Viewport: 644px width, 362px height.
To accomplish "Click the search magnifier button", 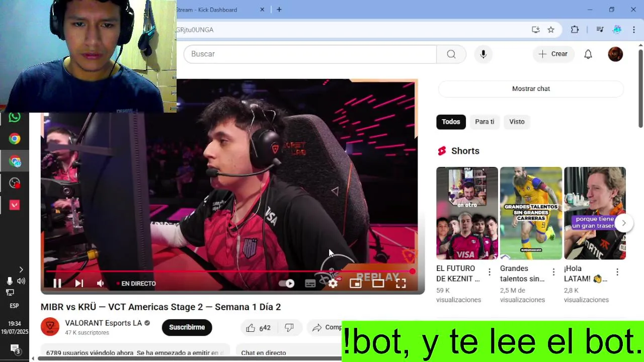I will (x=451, y=54).
